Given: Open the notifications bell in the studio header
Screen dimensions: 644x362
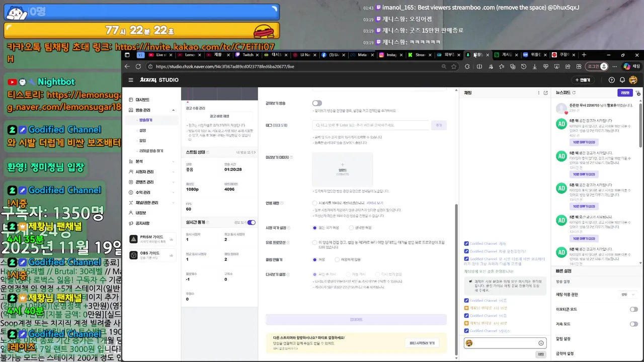Looking at the screenshot, I should [622, 80].
